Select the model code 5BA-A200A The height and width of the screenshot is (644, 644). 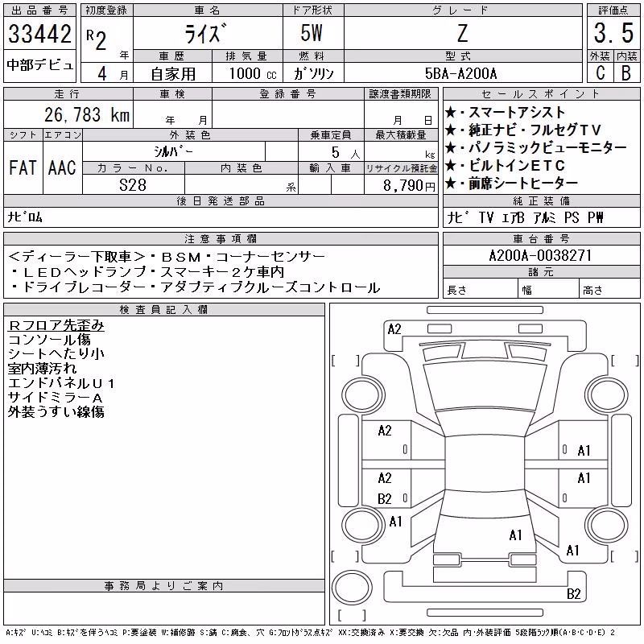(x=461, y=73)
